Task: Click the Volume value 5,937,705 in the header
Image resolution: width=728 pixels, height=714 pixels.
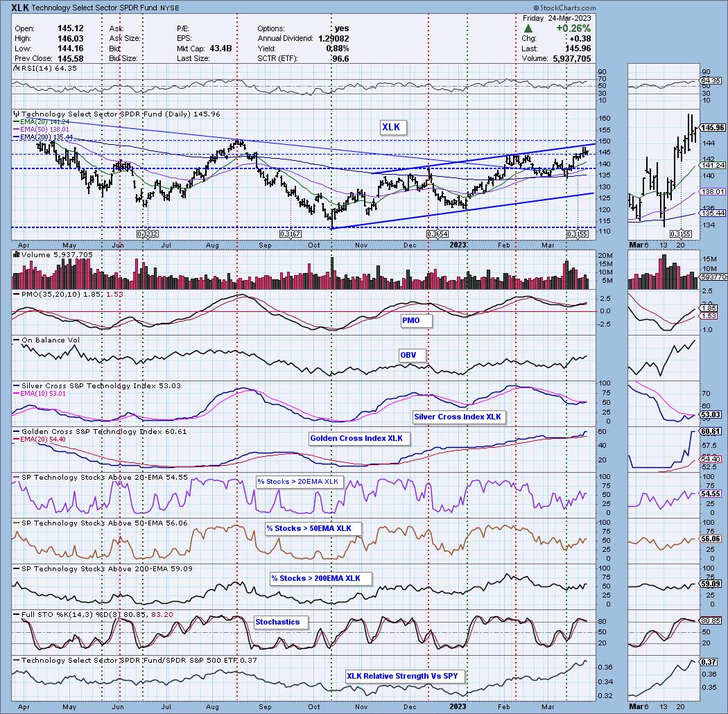Action: [x=572, y=58]
